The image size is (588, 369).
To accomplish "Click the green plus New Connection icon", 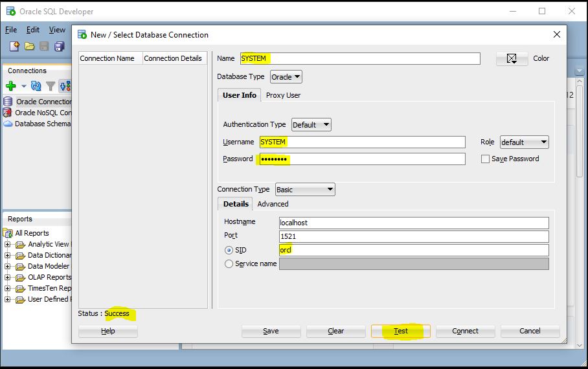I will click(x=11, y=86).
